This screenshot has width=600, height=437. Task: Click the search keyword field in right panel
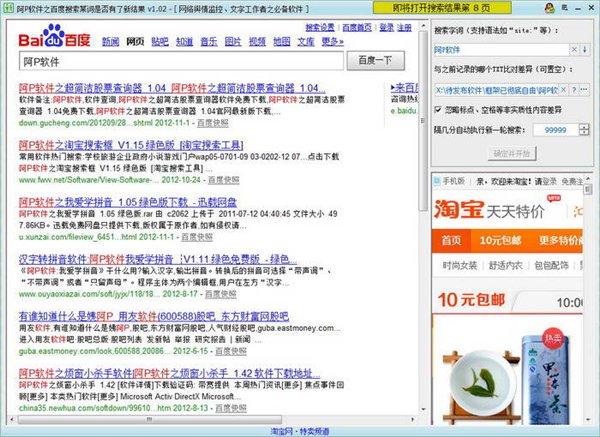502,50
